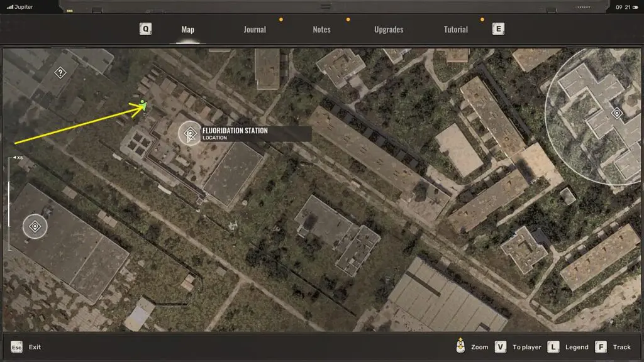
Task: Click the mouse Zoom icon
Action: (x=461, y=346)
